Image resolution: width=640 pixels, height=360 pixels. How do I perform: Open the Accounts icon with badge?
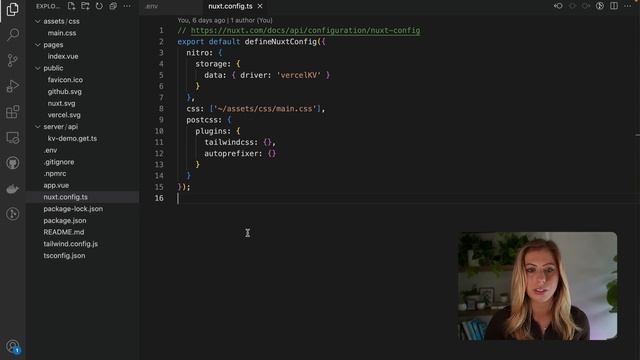point(13,347)
